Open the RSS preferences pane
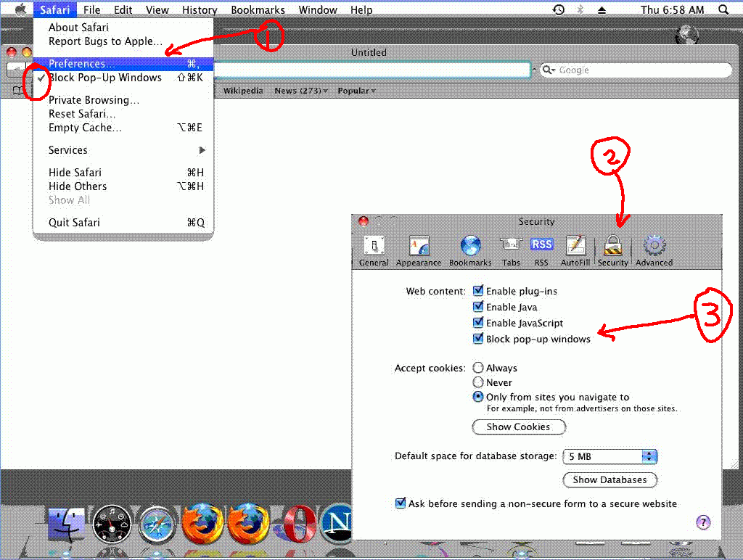The width and height of the screenshot is (743, 560). click(541, 251)
